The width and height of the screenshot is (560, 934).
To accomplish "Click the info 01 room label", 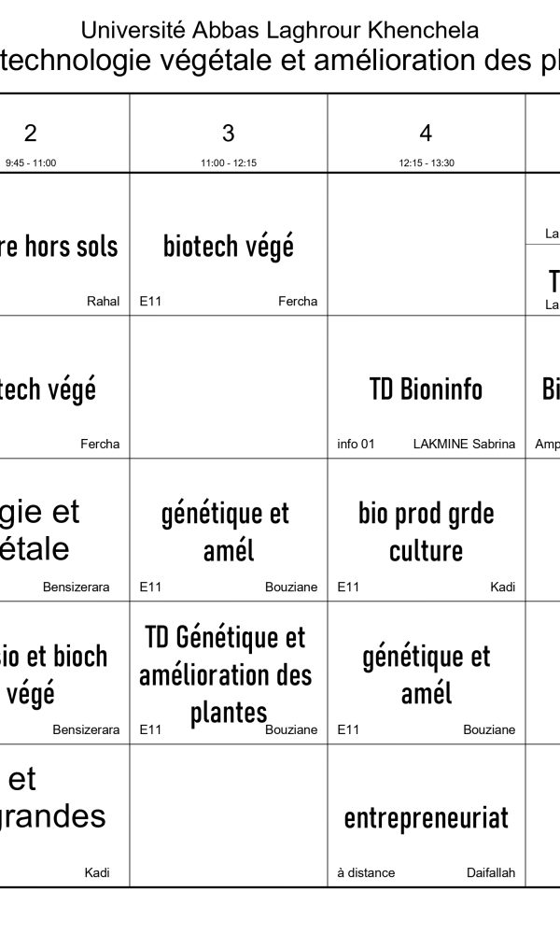I will (356, 444).
